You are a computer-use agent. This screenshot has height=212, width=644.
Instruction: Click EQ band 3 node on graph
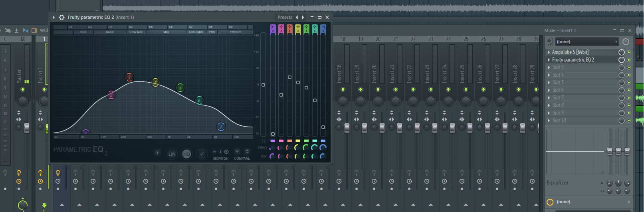(x=129, y=77)
